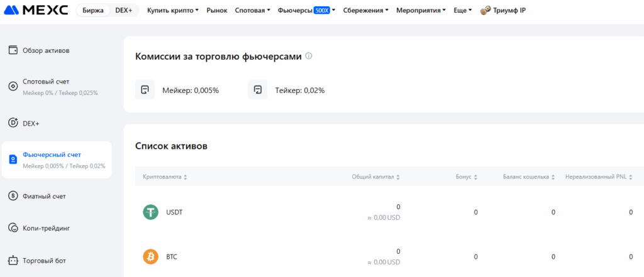Click the DEX+ sidebar icon
Screen dimensions: 644x277
tap(13, 122)
